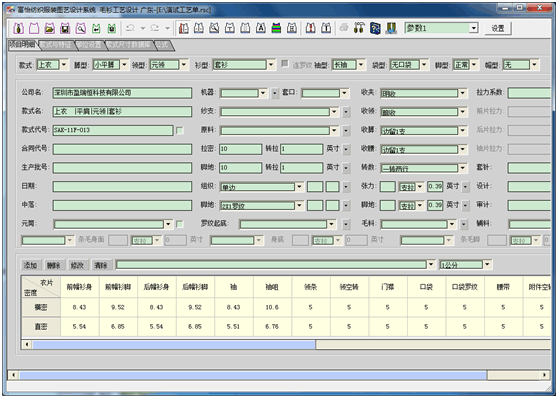Click the magnifier preview garment icon
This screenshot has height=398, width=558.
pyautogui.click(x=81, y=28)
